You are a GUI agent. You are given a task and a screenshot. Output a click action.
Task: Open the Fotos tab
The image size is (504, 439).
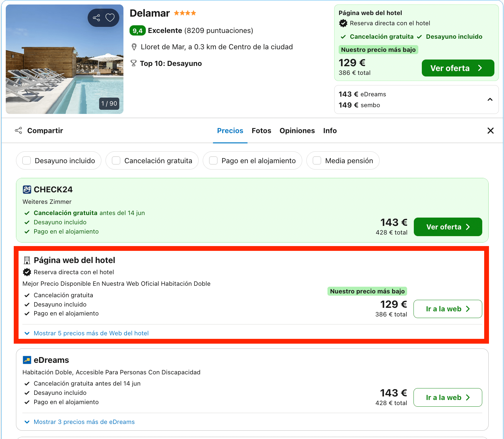point(261,131)
